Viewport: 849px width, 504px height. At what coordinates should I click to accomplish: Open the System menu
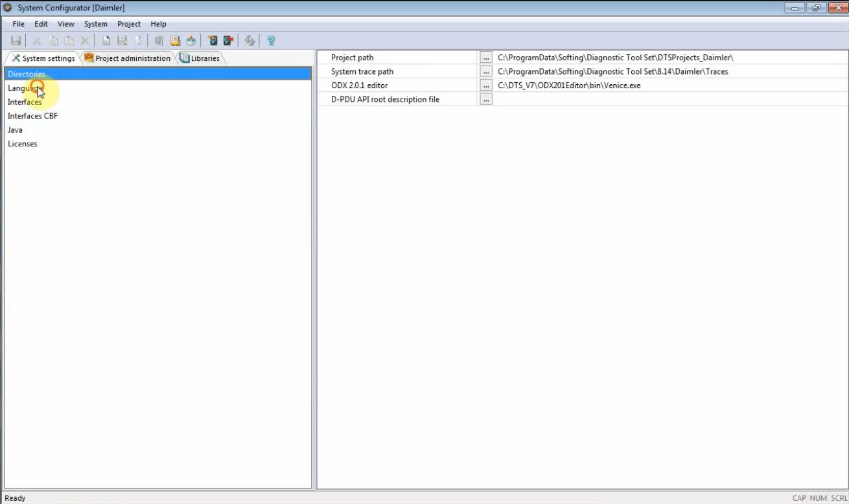tap(95, 24)
